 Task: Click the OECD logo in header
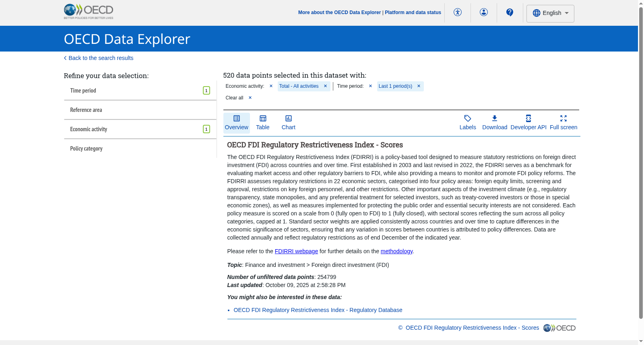89,12
